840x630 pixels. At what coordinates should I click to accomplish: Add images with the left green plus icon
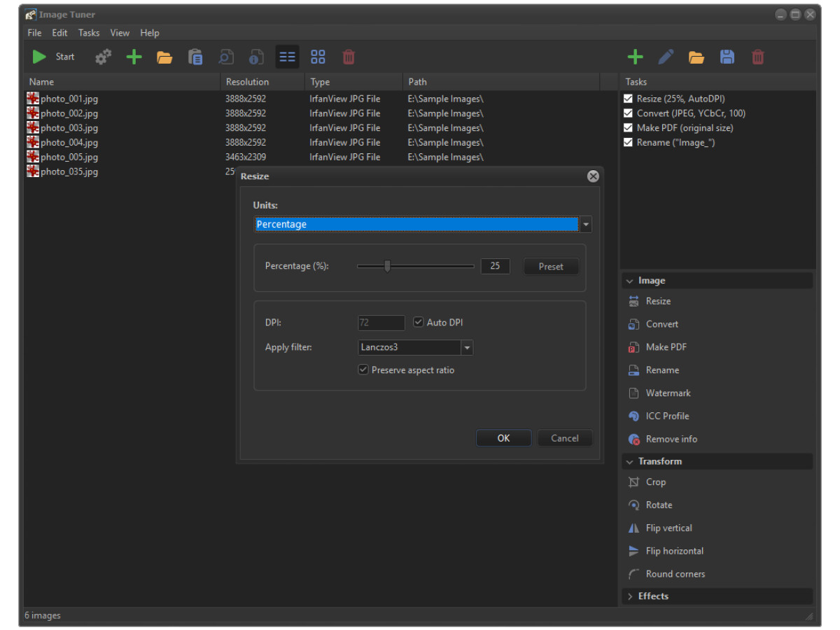pyautogui.click(x=134, y=57)
